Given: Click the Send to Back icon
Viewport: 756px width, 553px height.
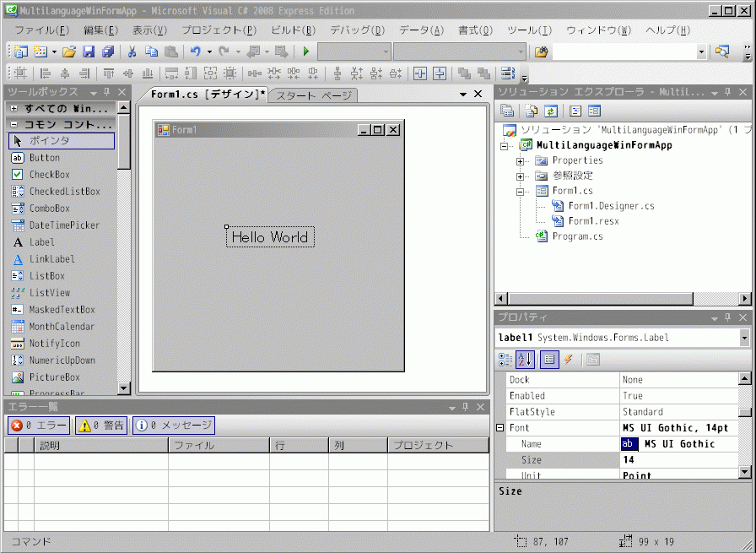Looking at the screenshot, I should tap(483, 73).
